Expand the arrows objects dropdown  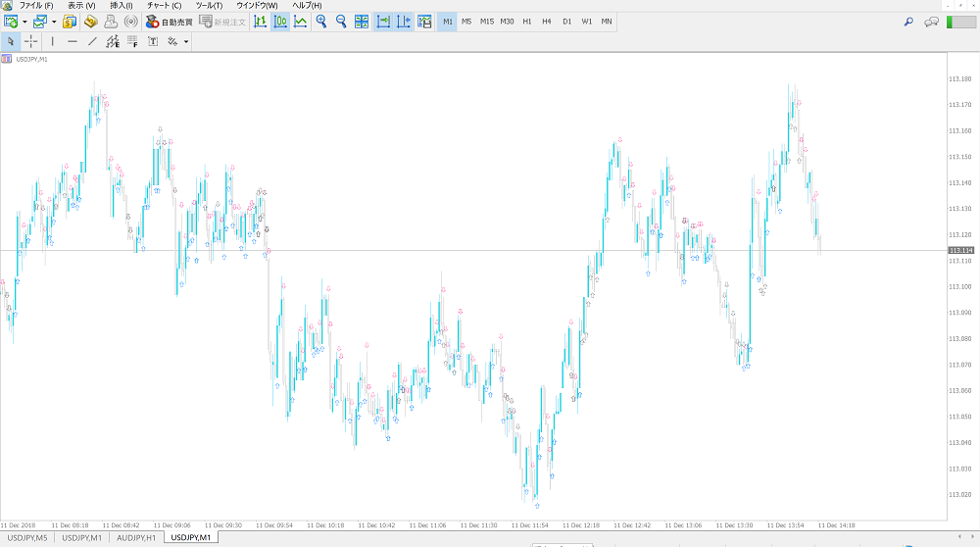click(x=185, y=41)
